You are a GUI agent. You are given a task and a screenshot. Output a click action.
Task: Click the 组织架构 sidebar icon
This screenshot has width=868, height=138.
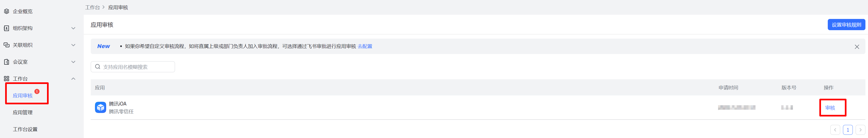pos(6,28)
